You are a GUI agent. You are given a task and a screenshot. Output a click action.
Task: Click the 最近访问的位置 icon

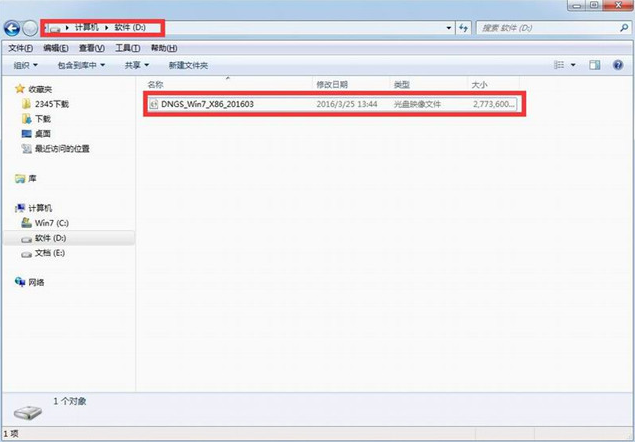point(26,149)
